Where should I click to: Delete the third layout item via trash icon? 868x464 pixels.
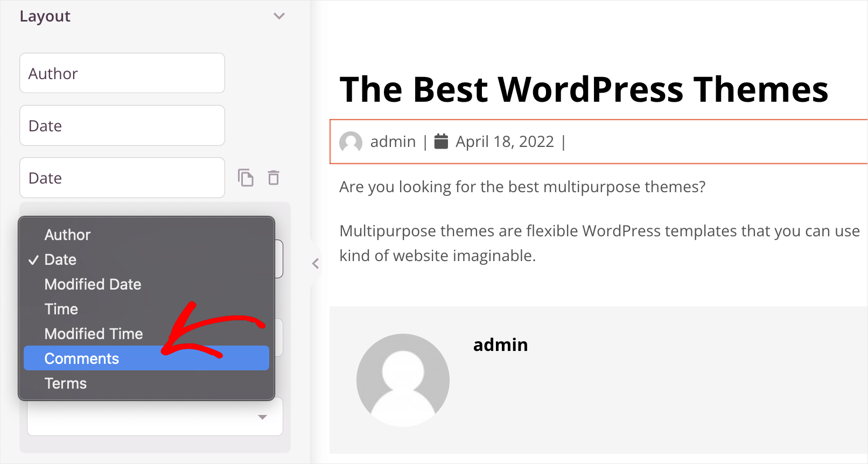coord(274,178)
